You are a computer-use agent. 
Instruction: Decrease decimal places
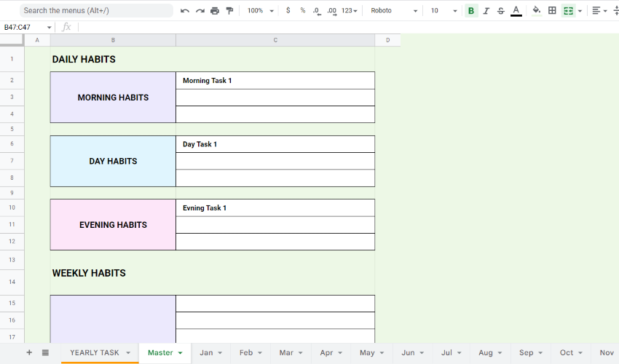click(x=317, y=11)
